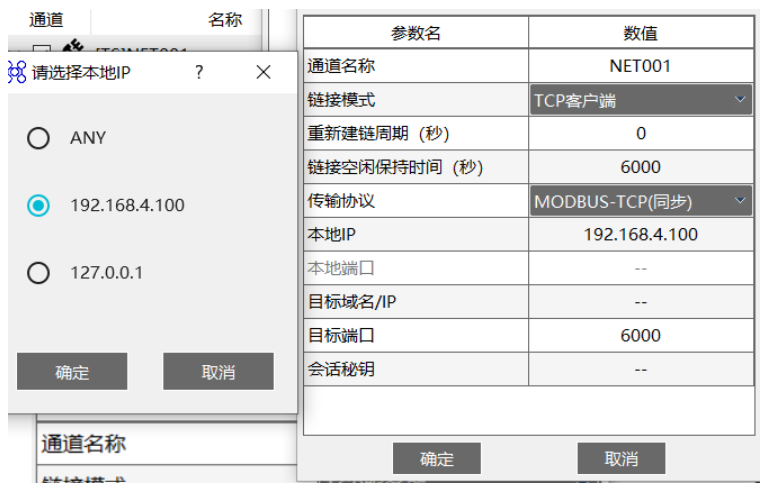Screen dimensions: 765x494
Task: Click 取消 below the parameter table
Action: 621,458
